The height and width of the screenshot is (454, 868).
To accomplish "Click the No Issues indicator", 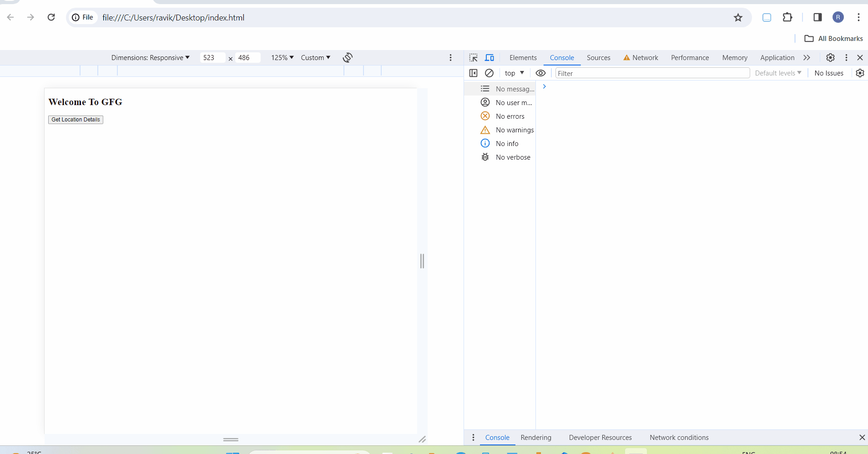I will [829, 73].
